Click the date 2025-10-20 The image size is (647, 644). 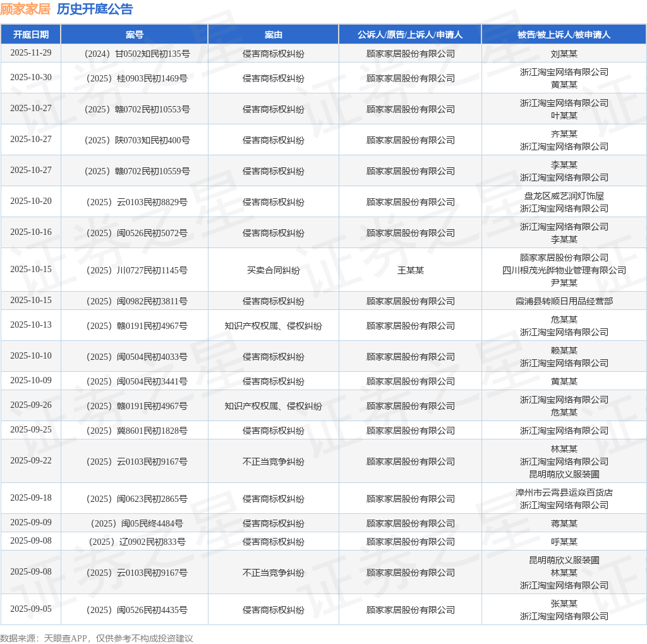pyautogui.click(x=31, y=201)
